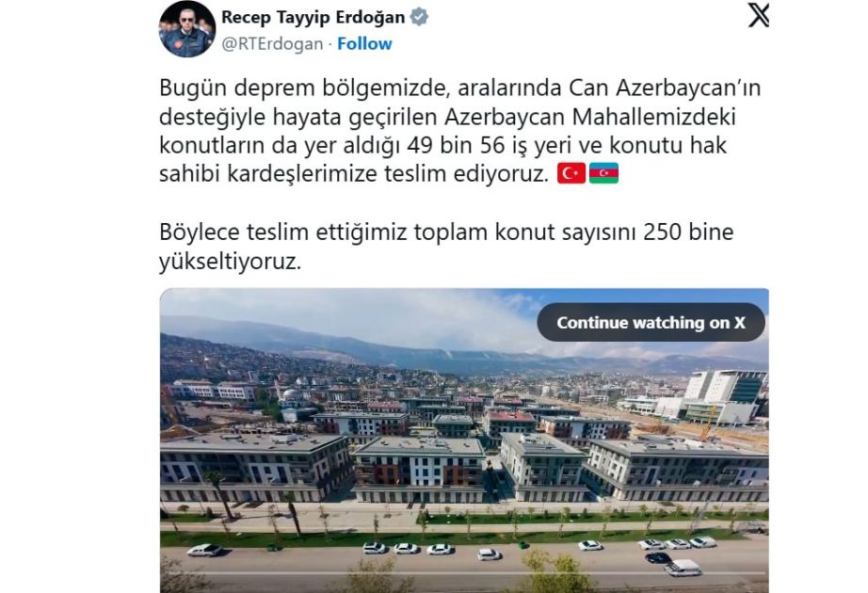The width and height of the screenshot is (868, 593).
Task: Click the figure 49 bin 56 in the tweet
Action: (457, 145)
